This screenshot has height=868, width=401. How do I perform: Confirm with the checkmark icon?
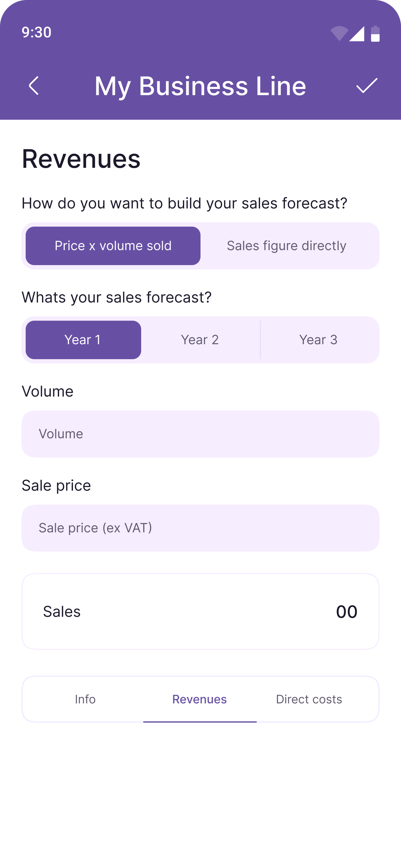[x=367, y=86]
